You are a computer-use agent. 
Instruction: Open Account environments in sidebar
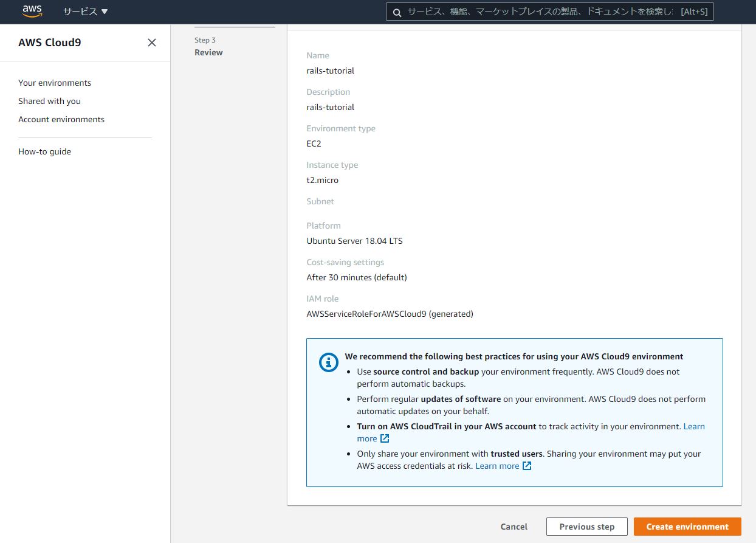click(61, 119)
